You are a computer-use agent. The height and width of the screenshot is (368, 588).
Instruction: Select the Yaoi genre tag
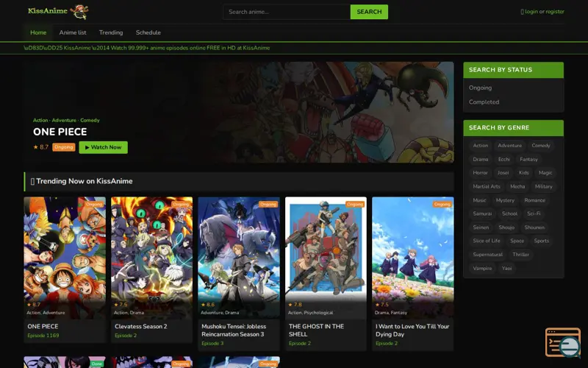[506, 268]
